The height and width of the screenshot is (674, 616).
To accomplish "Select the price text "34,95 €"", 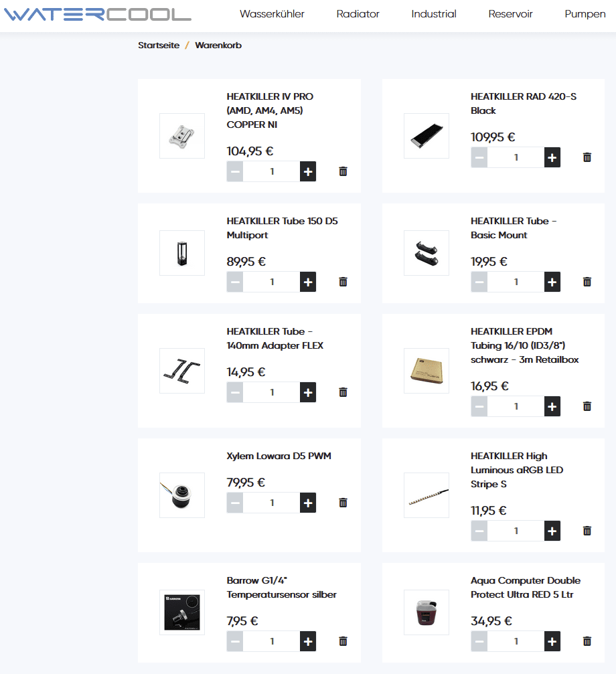I will [x=491, y=621].
